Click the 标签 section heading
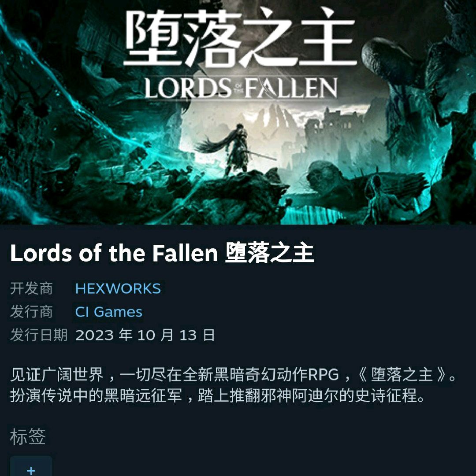The width and height of the screenshot is (476, 476). coord(28,436)
